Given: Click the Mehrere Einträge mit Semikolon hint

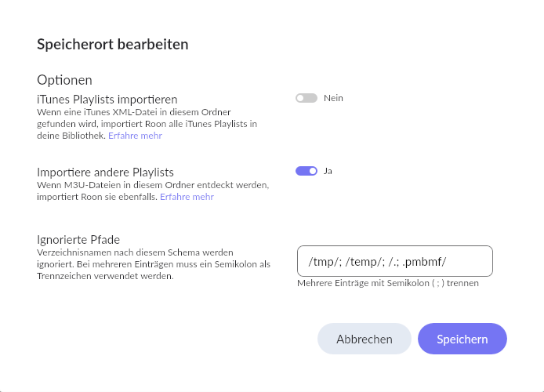Looking at the screenshot, I should click(388, 283).
